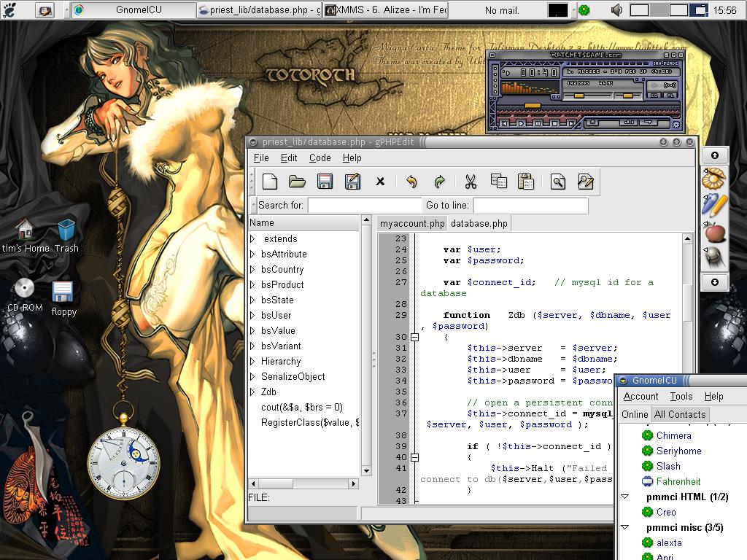Click the Search for input field

[x=365, y=205]
